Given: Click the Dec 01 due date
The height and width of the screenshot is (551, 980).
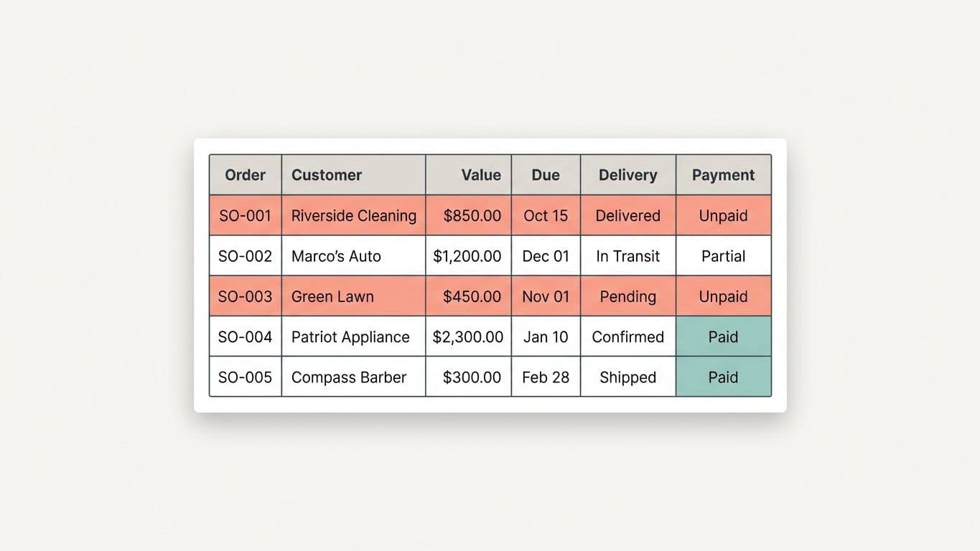Looking at the screenshot, I should pos(546,255).
